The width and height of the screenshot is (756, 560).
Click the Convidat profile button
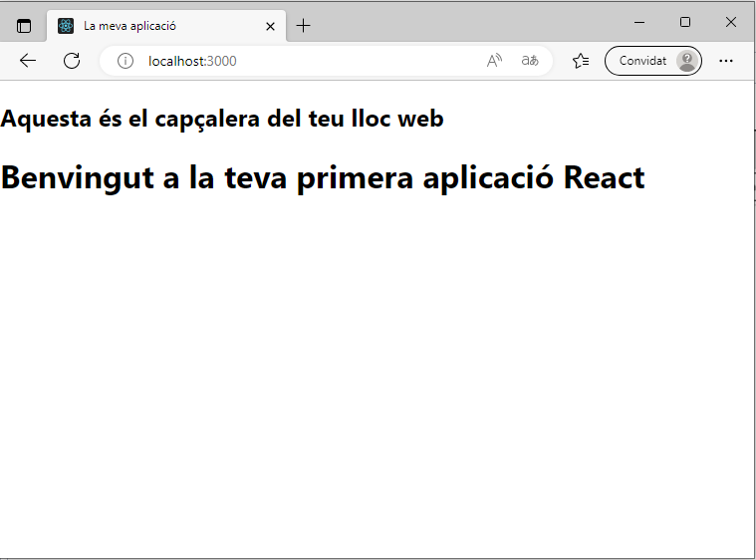642,61
